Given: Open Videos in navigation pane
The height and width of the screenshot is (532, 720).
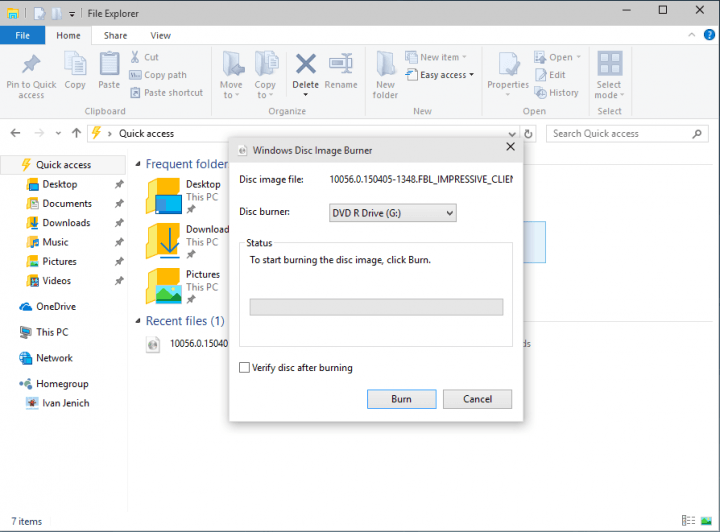Looking at the screenshot, I should pyautogui.click(x=56, y=281).
